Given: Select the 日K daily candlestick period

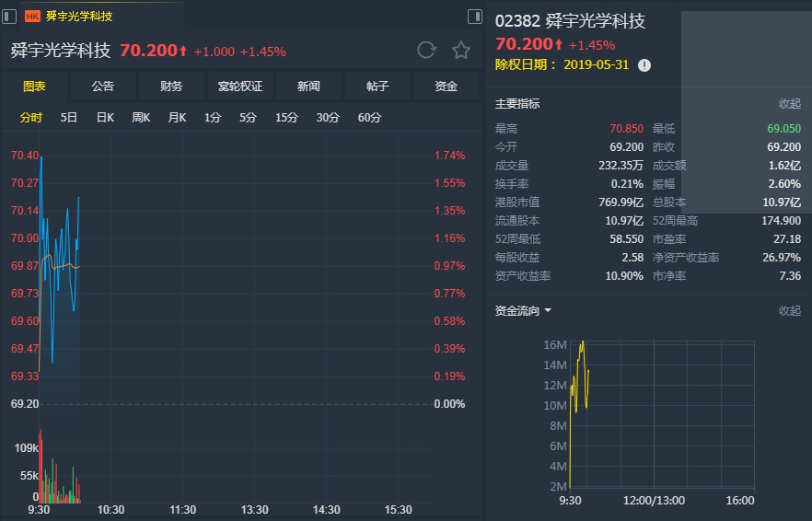Looking at the screenshot, I should pos(105,117).
